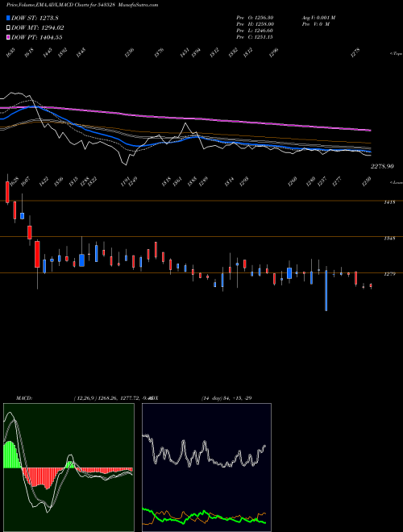The image size is (403, 532).
Task: Click the '<-Lows' axis label
Action: [x=397, y=182]
